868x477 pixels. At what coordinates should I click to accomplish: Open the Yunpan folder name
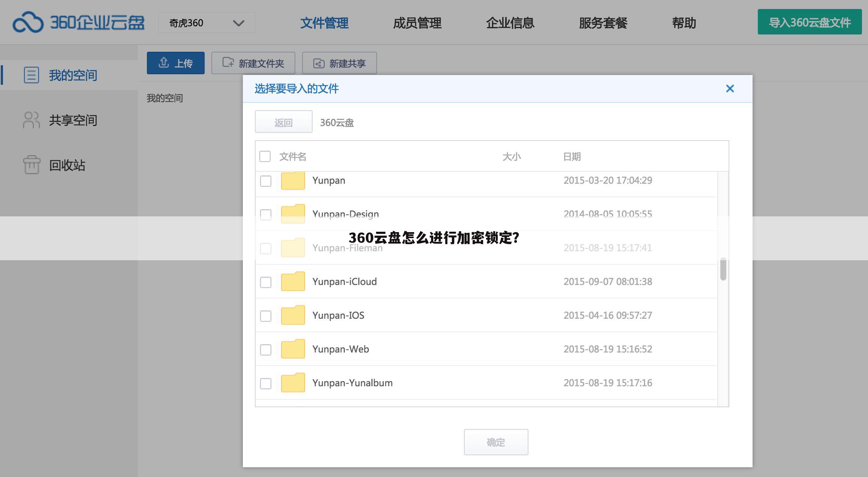pos(329,180)
